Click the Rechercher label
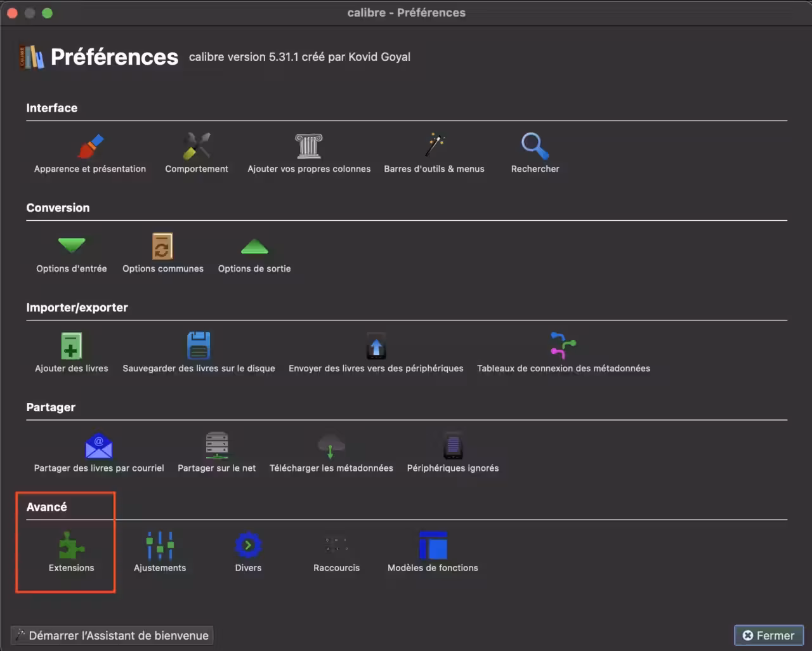The width and height of the screenshot is (812, 651). pos(535,169)
